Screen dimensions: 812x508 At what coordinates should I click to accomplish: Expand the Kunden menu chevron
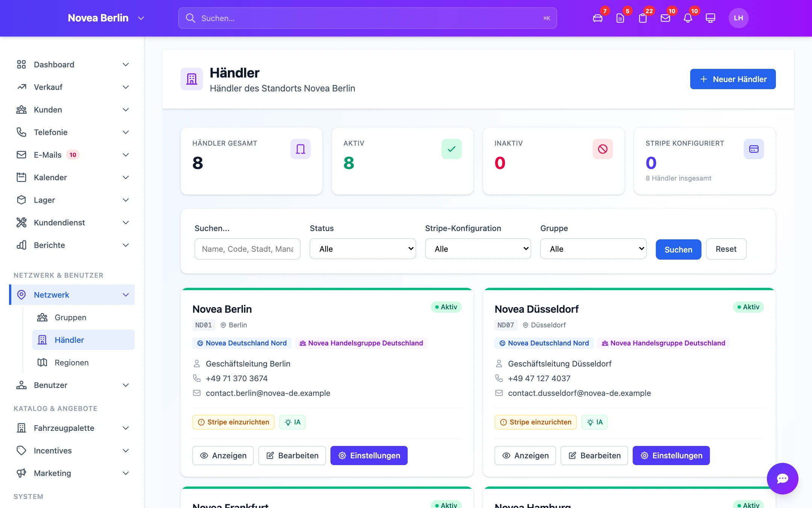[126, 110]
